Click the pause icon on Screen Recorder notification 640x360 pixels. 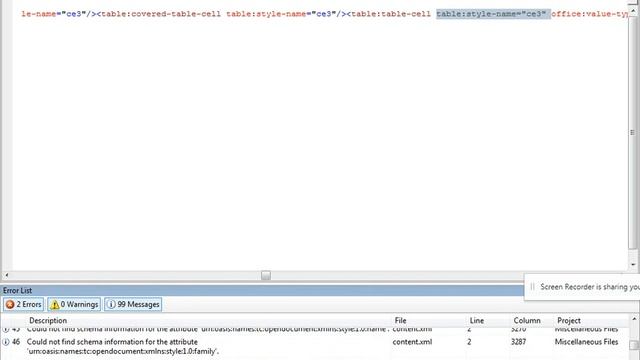[x=532, y=287]
